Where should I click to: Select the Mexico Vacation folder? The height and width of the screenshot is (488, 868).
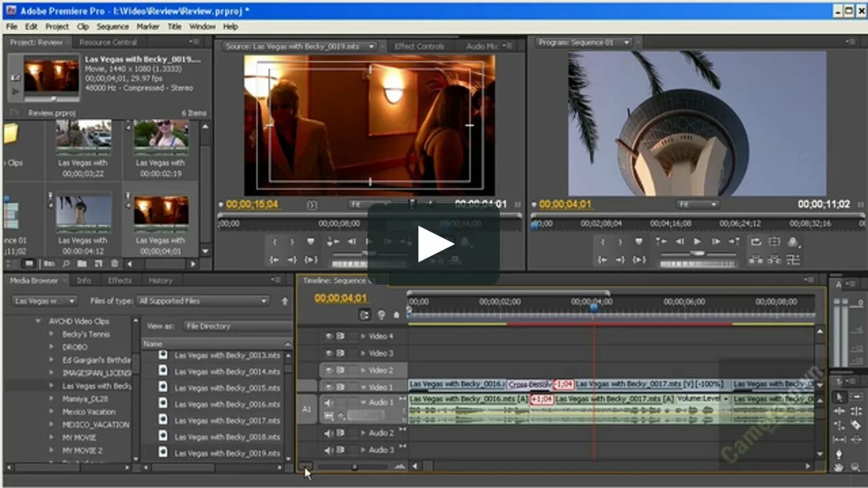[x=89, y=411]
